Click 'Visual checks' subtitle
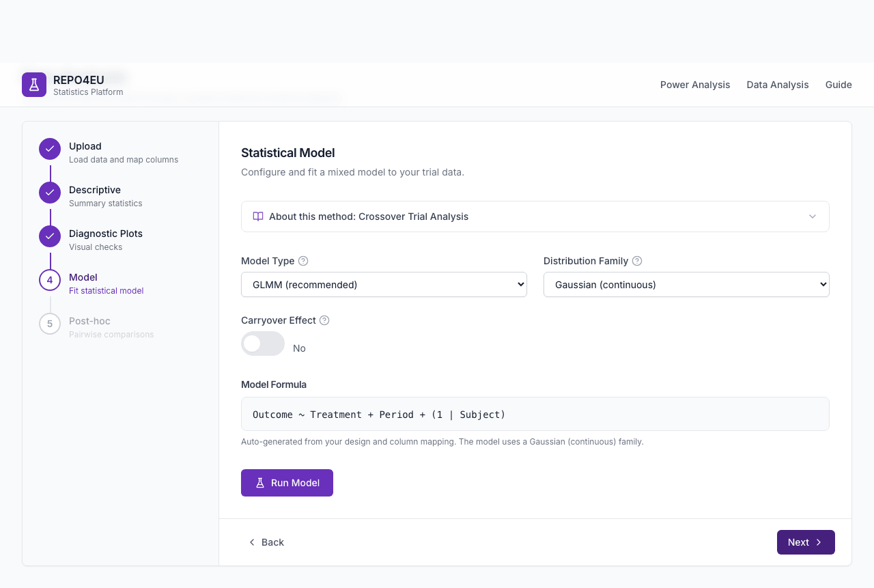874x588 pixels. (96, 247)
